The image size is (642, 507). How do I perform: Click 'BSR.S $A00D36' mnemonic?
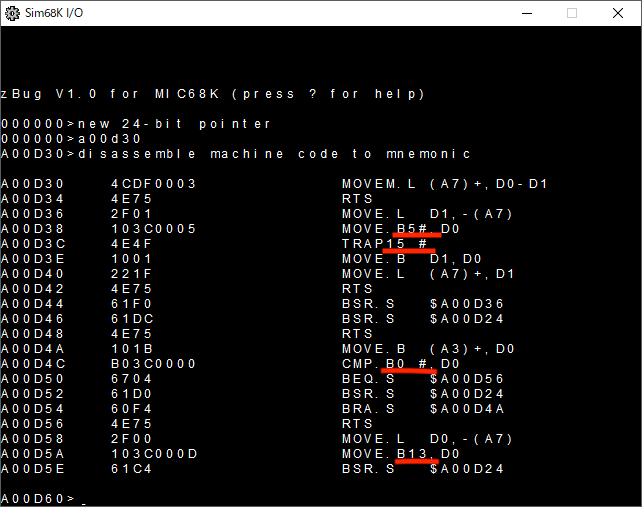click(423, 304)
